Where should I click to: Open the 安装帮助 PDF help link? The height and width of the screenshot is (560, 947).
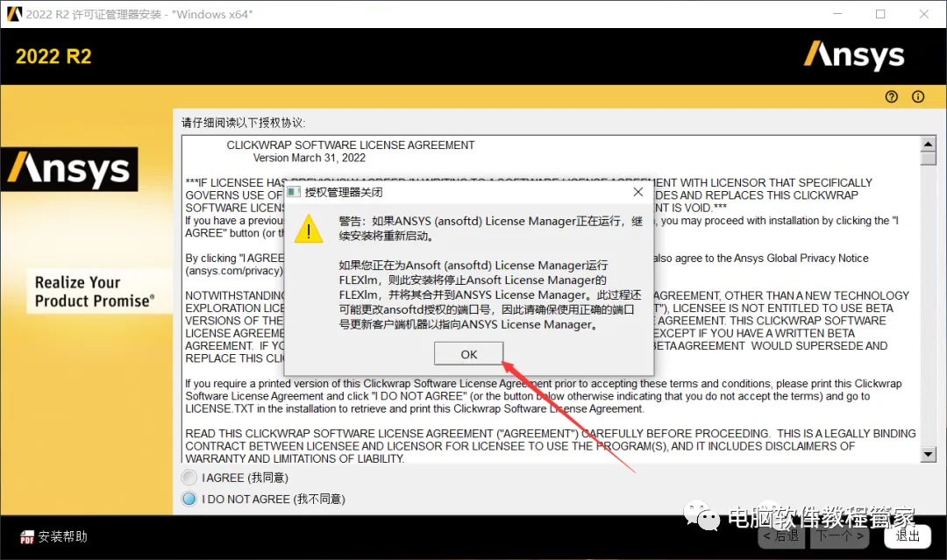pyautogui.click(x=53, y=536)
